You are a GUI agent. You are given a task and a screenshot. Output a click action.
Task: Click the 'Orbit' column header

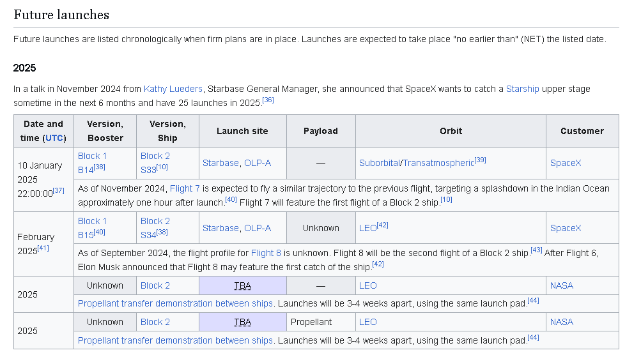451,131
